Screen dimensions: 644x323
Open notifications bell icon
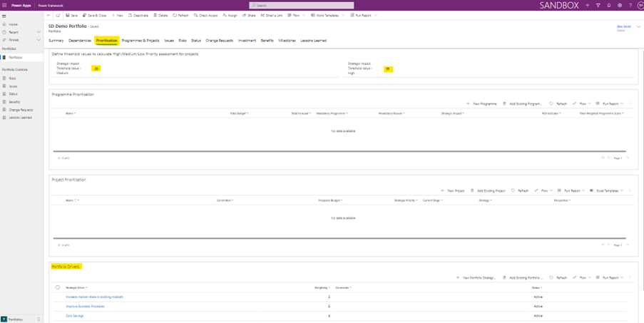608,5
